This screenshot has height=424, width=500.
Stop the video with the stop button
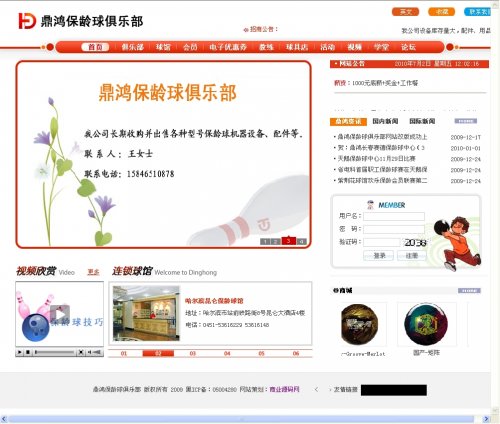(x=28, y=352)
